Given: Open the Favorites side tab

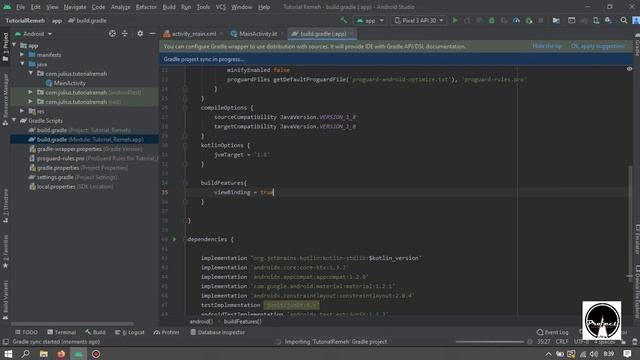Looking at the screenshot, I should point(5,251).
